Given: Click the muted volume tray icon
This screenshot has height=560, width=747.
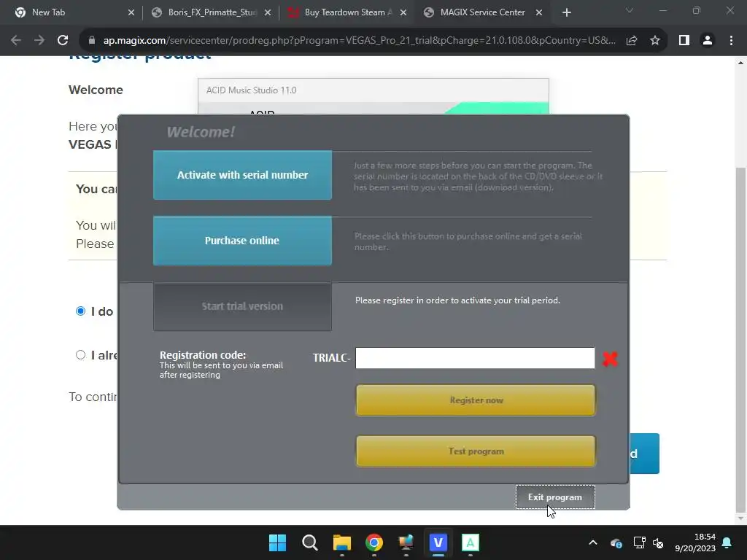Looking at the screenshot, I should (x=658, y=542).
